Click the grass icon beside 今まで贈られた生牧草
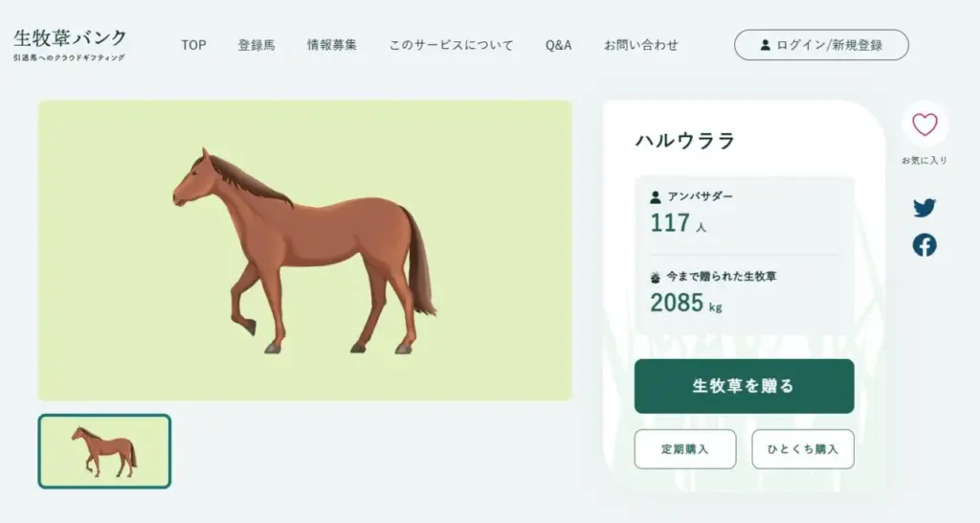 point(656,278)
